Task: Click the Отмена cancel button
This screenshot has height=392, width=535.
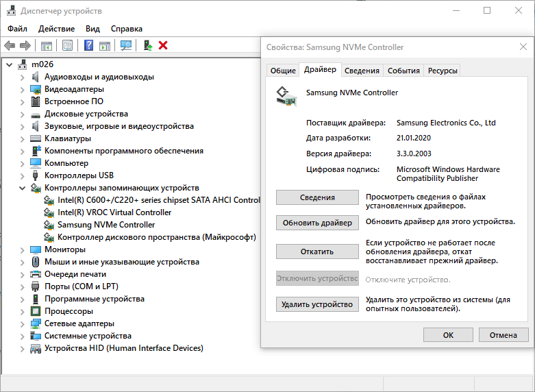Action: pos(503,335)
